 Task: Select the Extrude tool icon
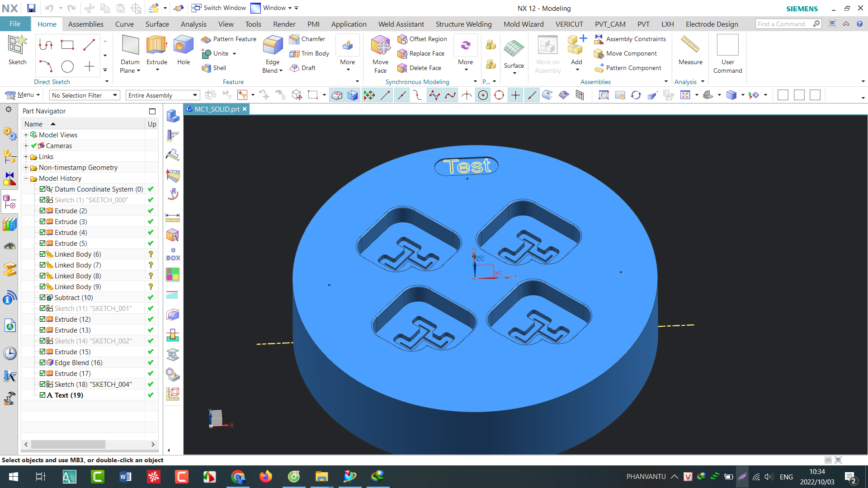click(x=156, y=46)
